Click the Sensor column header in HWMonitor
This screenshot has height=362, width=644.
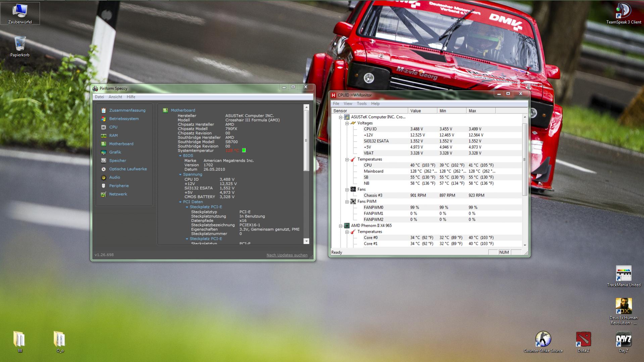pyautogui.click(x=369, y=111)
